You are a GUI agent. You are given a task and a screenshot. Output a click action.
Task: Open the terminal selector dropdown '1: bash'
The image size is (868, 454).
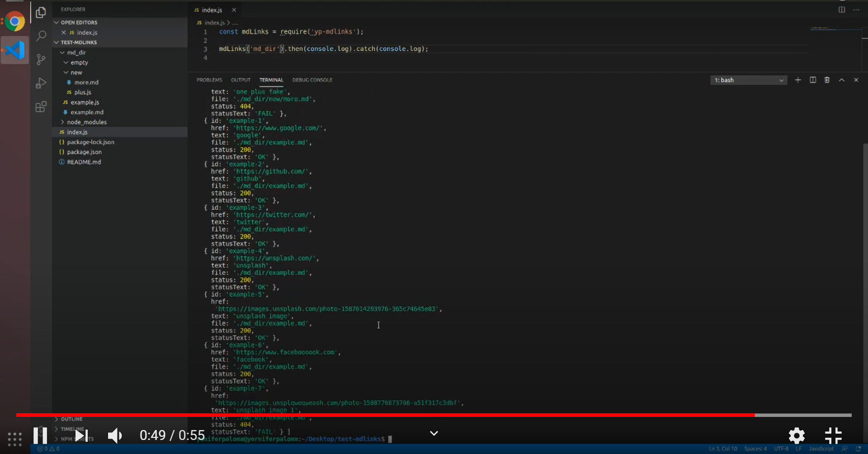click(749, 80)
